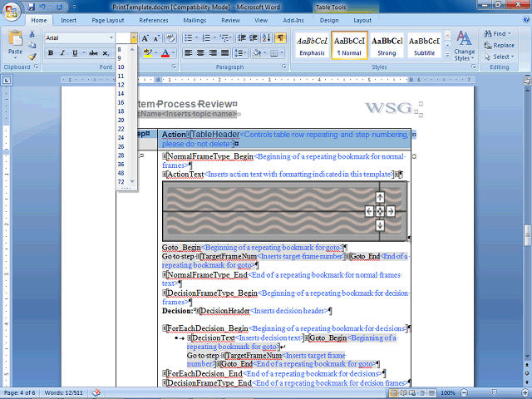Screen dimensions: 532x399
Task: Save document via Quick Access toolbar
Action: click(32, 7)
